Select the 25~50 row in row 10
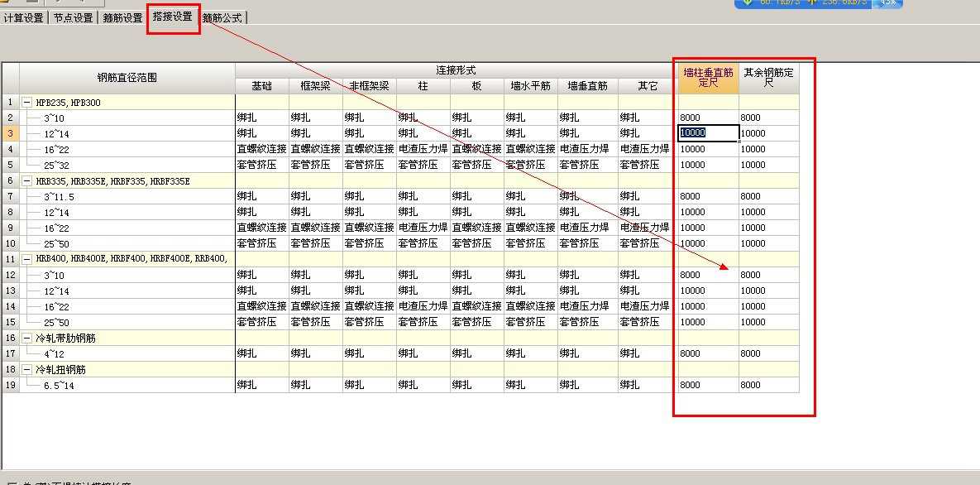The height and width of the screenshot is (485, 980). pos(127,243)
